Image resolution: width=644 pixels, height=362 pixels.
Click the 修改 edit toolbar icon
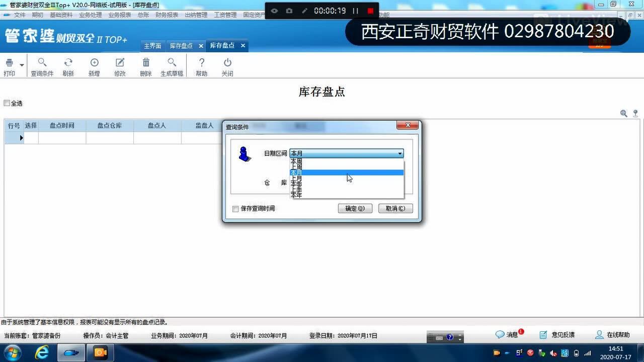120,62
